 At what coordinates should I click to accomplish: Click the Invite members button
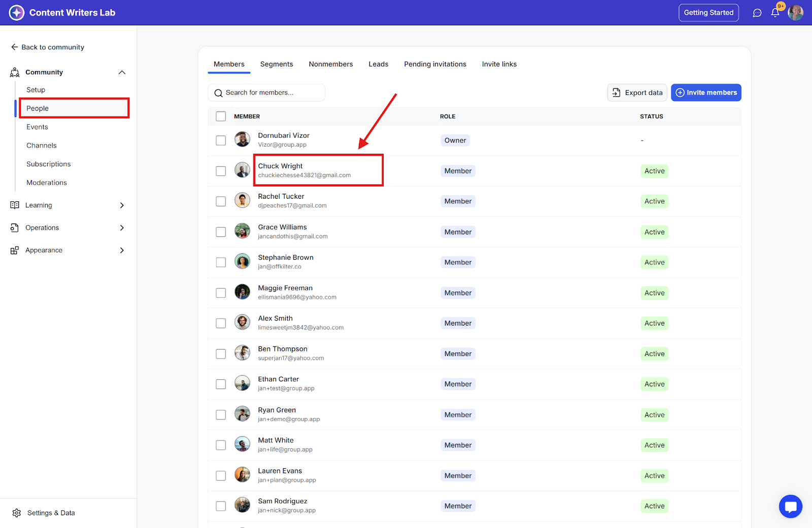pos(706,93)
